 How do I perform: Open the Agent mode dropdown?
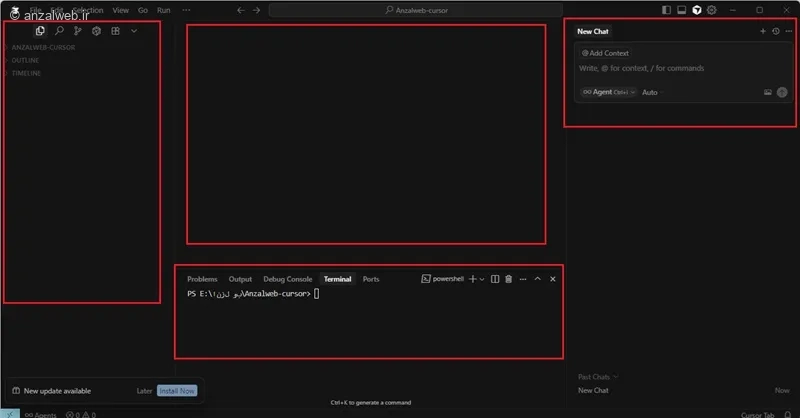pos(609,92)
